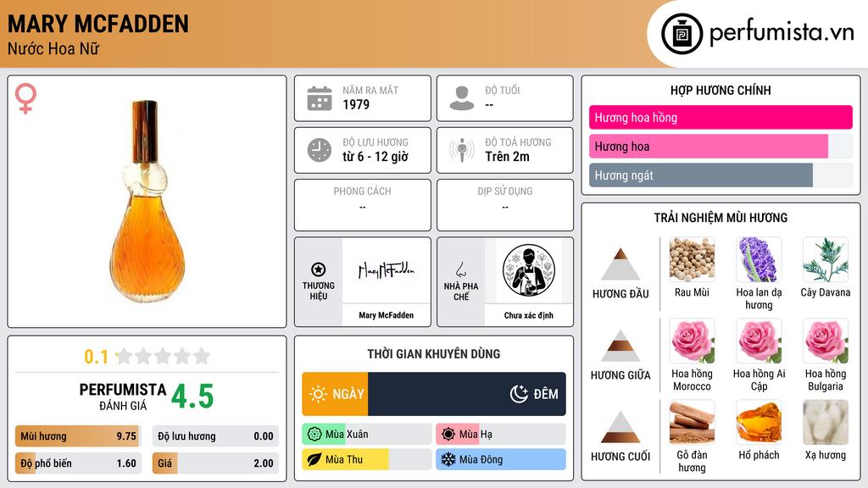The image size is (868, 488).
Task: Click the calendar icon next to Năm ra mắt
Action: click(320, 98)
